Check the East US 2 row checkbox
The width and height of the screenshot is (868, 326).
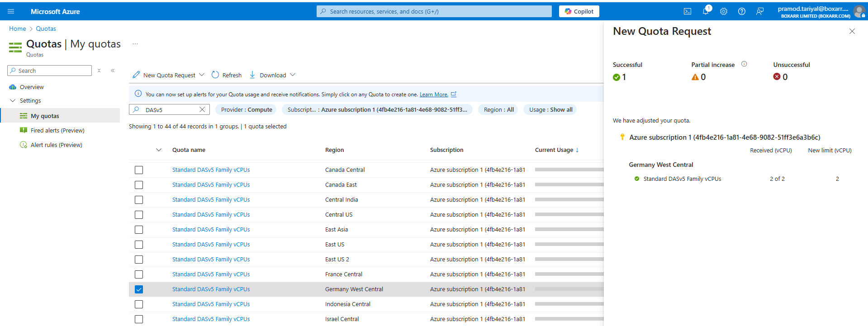click(x=139, y=260)
